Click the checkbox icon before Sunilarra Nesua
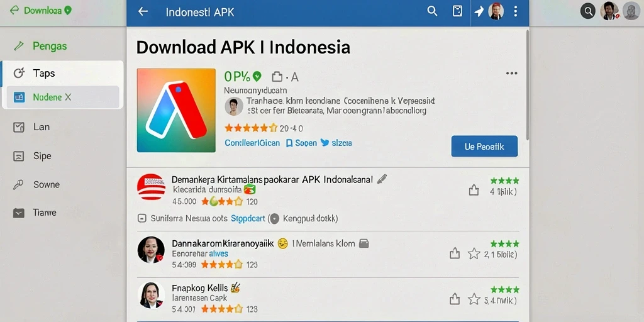This screenshot has width=644, height=322. [142, 218]
